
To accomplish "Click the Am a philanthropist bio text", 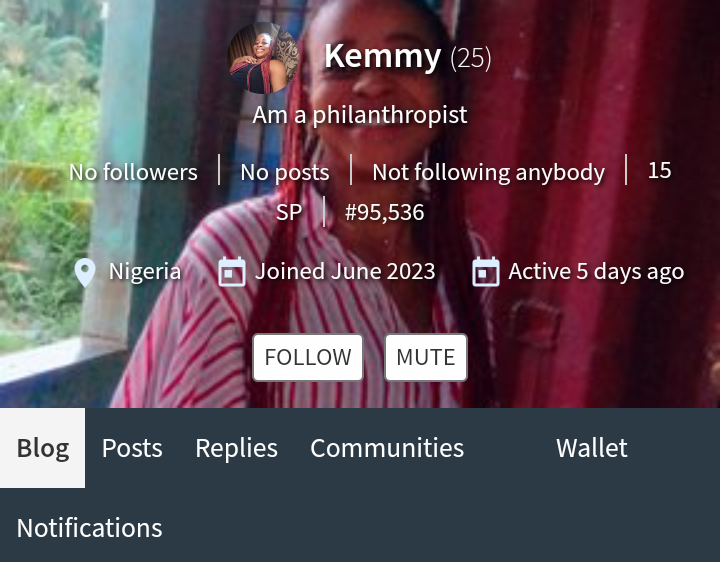I will click(360, 115).
